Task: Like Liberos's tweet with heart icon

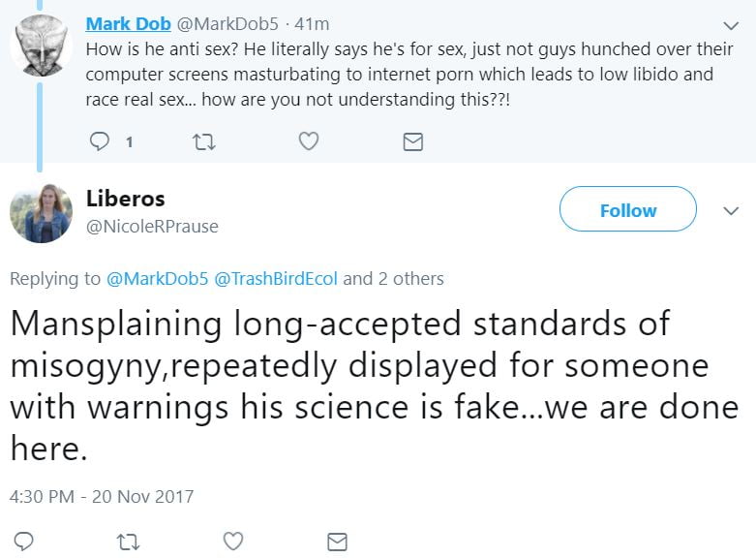Action: [233, 541]
